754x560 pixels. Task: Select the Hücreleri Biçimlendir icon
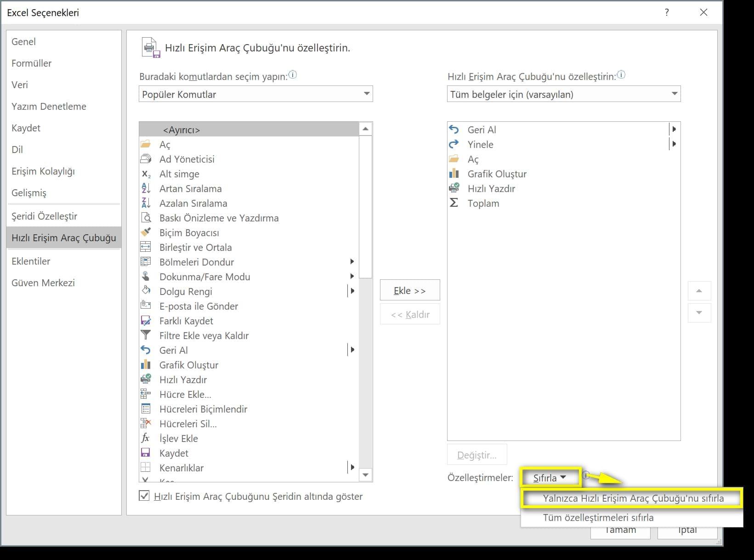146,409
